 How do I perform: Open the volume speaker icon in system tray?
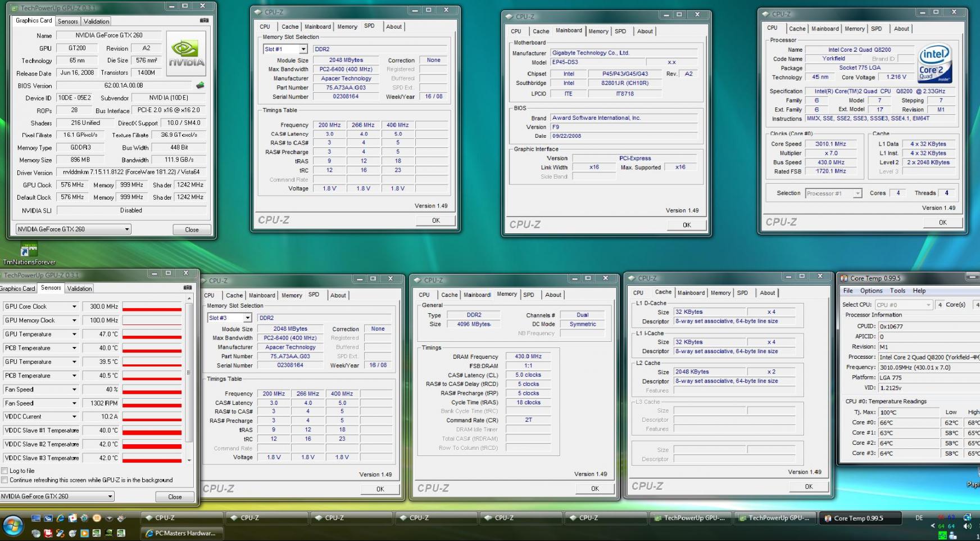[967, 526]
